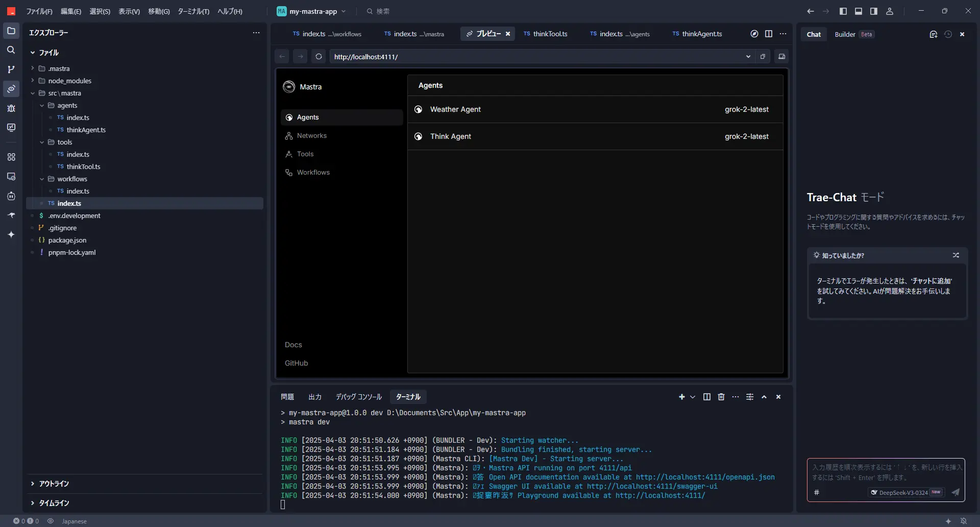Delete the terminal with trash icon

721,397
